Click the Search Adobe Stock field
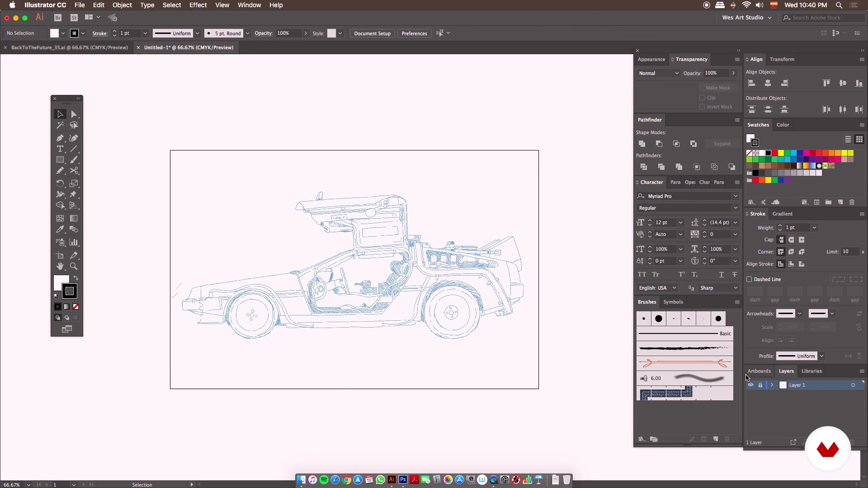The height and width of the screenshot is (488, 868). pos(824,18)
